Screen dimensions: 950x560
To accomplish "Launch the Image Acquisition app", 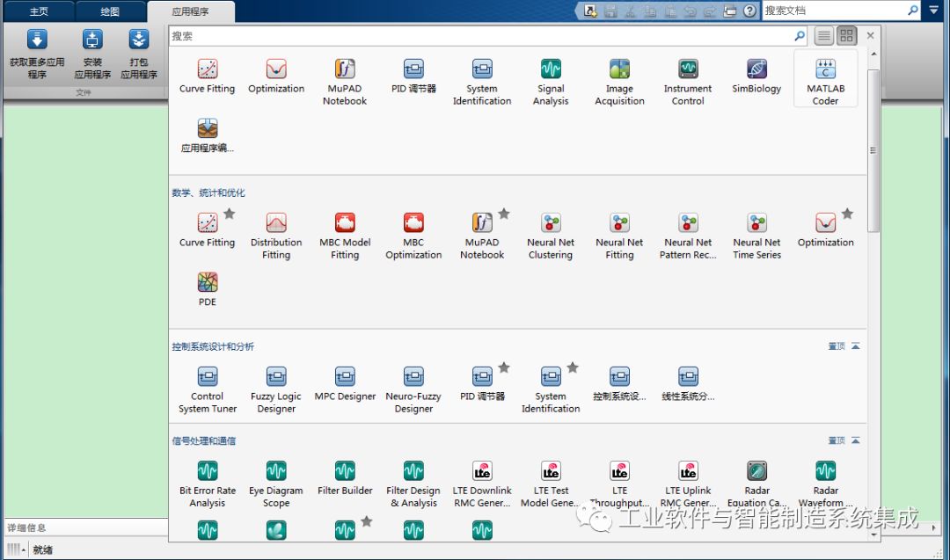I will [619, 83].
